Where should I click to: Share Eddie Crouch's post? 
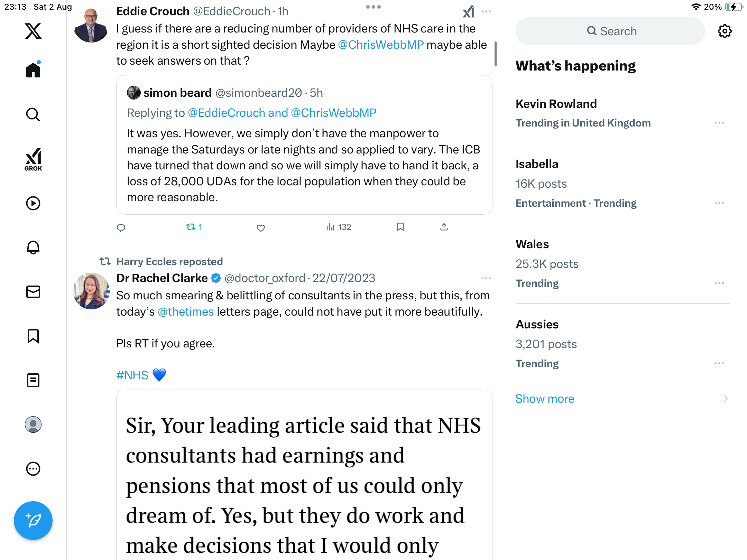(444, 227)
